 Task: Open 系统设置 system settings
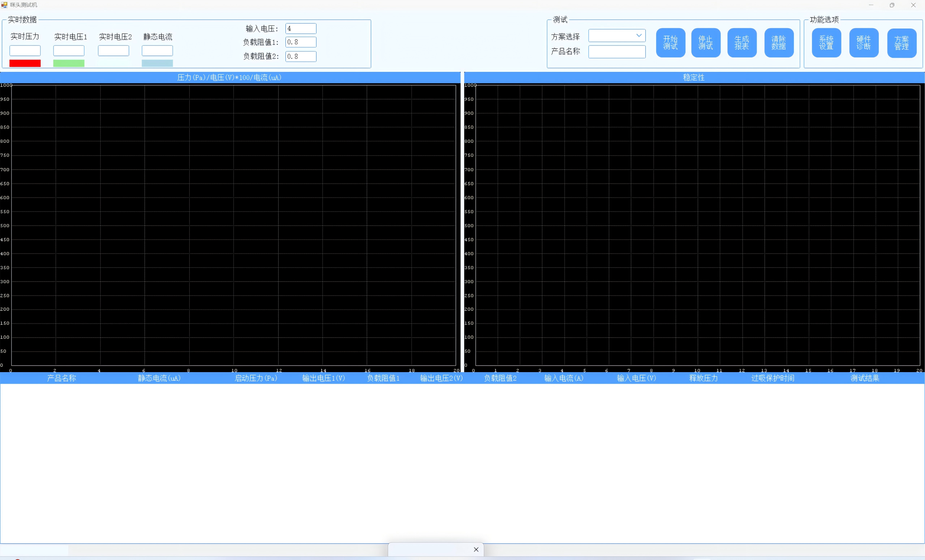826,43
